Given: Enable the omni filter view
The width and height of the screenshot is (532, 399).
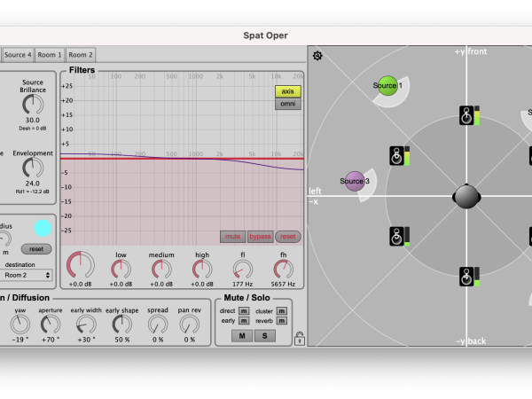Looking at the screenshot, I should 288,104.
